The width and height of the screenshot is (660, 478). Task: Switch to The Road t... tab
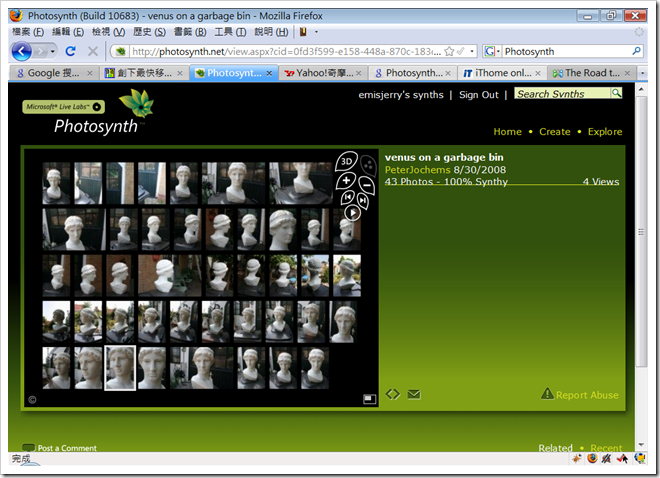592,73
